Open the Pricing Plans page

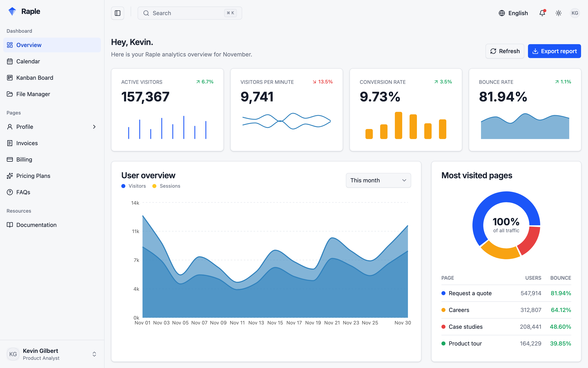tap(52, 176)
